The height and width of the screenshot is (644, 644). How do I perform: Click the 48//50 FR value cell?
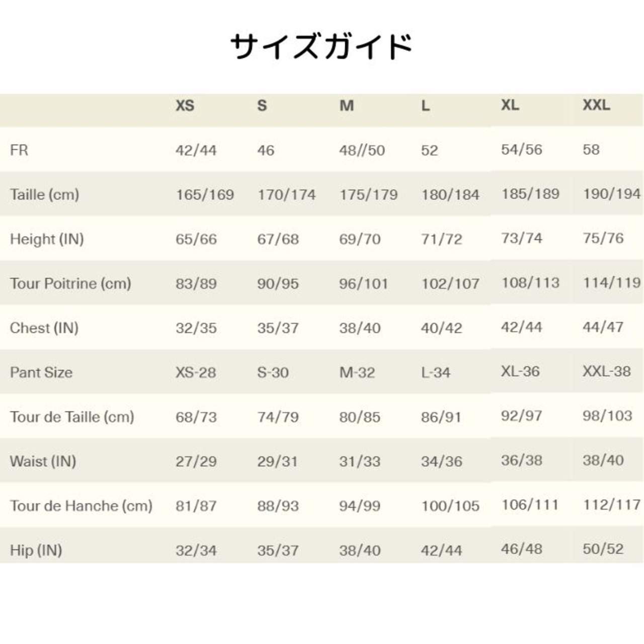coord(362,150)
